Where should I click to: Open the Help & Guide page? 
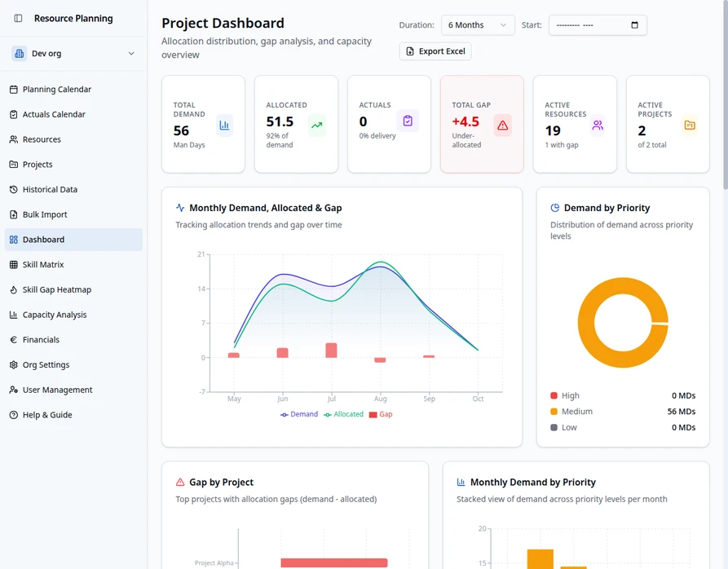point(73,415)
